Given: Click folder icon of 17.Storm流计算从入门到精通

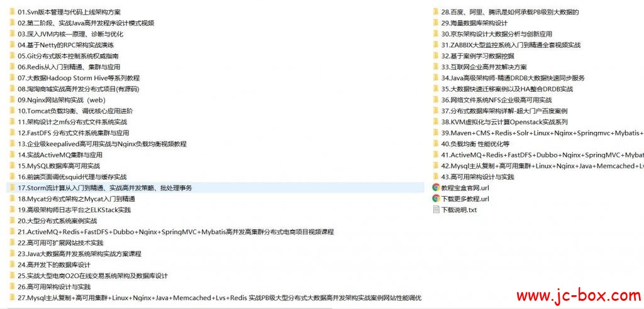Looking at the screenshot, I should point(13,188).
